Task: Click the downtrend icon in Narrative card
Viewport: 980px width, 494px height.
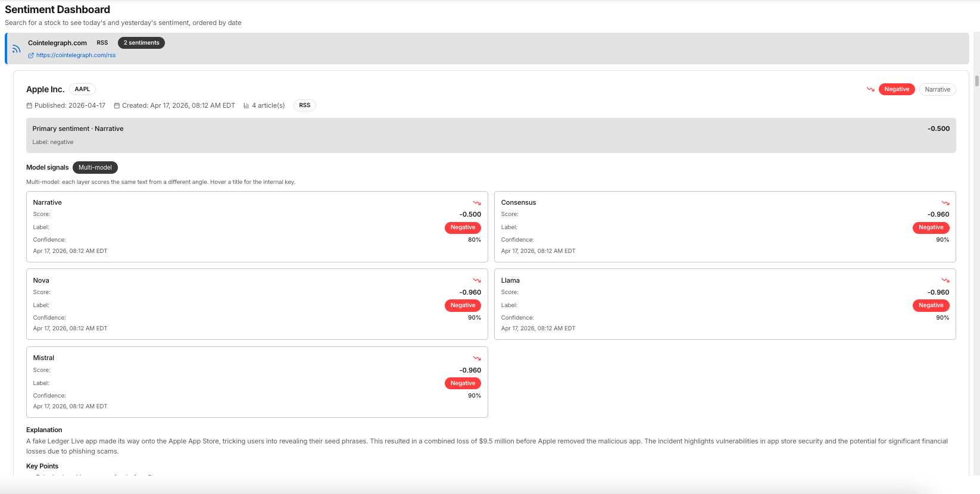Action: pos(477,203)
